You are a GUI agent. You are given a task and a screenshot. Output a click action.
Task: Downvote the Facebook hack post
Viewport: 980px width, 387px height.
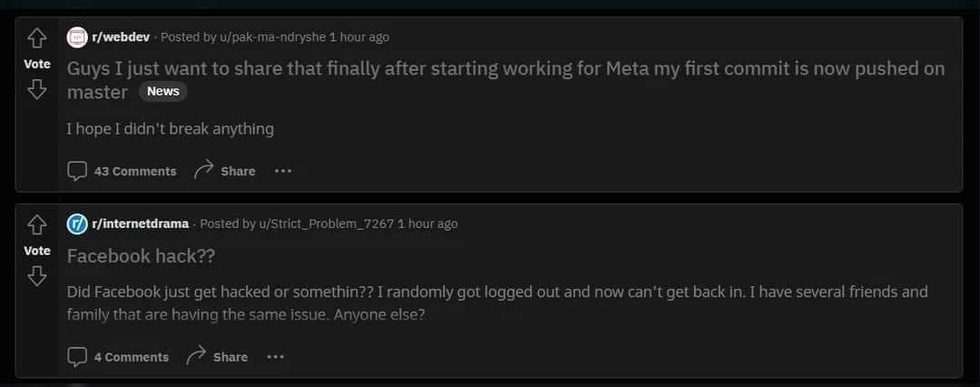point(37,276)
